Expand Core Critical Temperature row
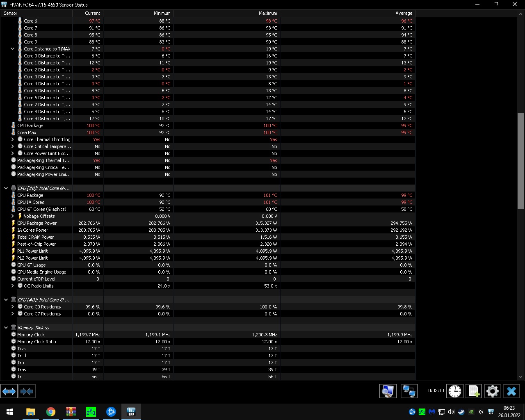525x420 pixels. (12, 146)
